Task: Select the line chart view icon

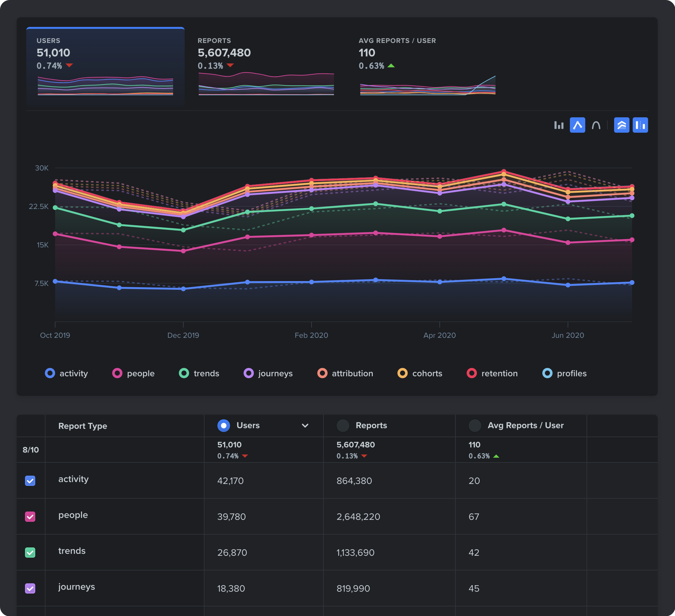Action: pos(577,125)
